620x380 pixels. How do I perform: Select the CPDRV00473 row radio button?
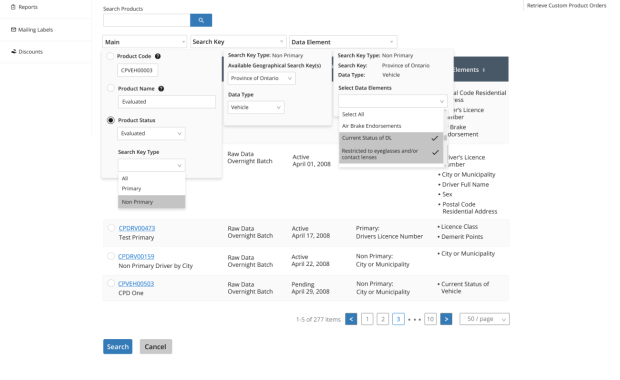pos(112,228)
